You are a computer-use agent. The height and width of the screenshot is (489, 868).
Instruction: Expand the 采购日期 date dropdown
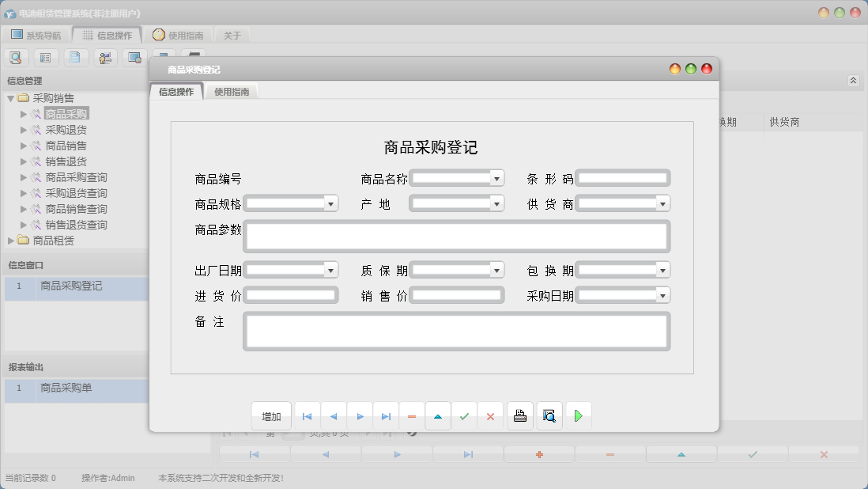click(x=662, y=296)
